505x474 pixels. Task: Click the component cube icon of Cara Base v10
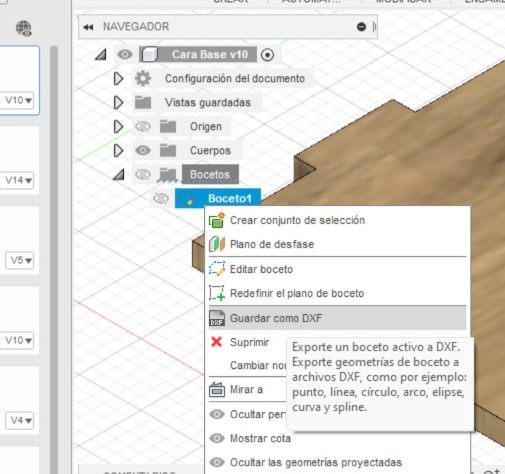tap(149, 54)
